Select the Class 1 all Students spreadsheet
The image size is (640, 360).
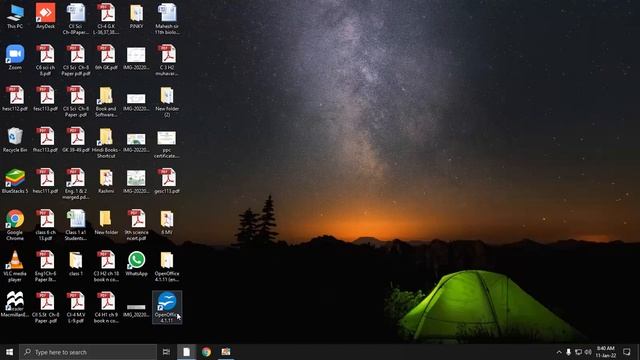[76, 225]
